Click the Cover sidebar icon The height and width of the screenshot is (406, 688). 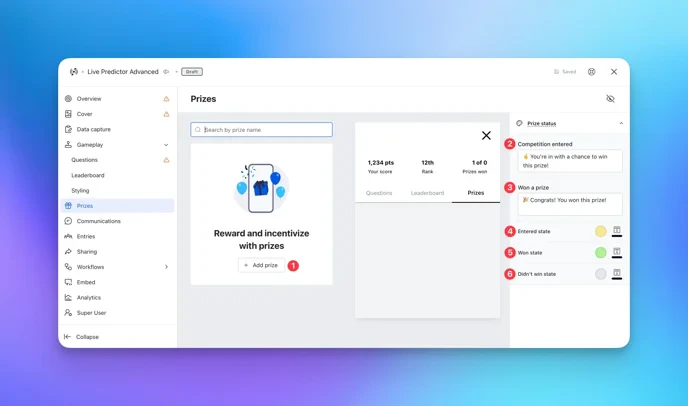(68, 114)
